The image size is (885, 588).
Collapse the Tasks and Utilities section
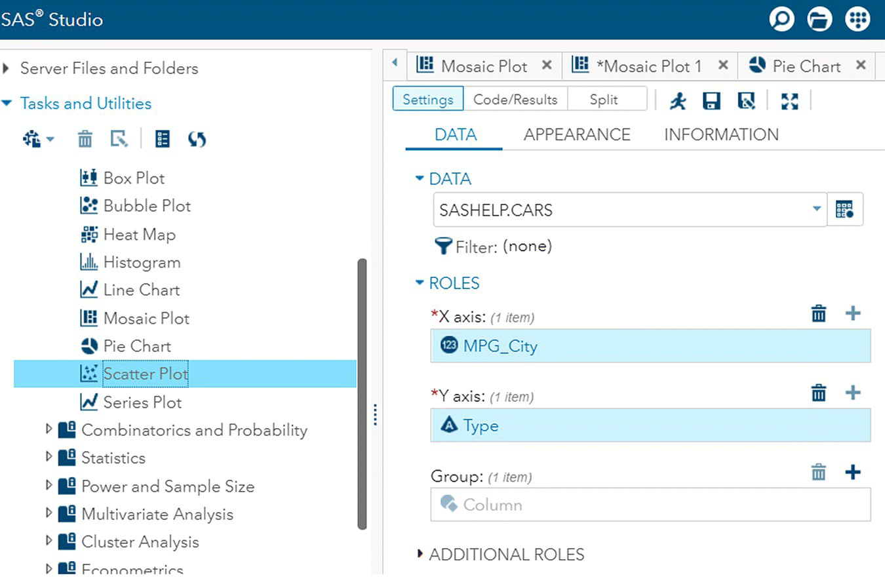click(x=7, y=103)
